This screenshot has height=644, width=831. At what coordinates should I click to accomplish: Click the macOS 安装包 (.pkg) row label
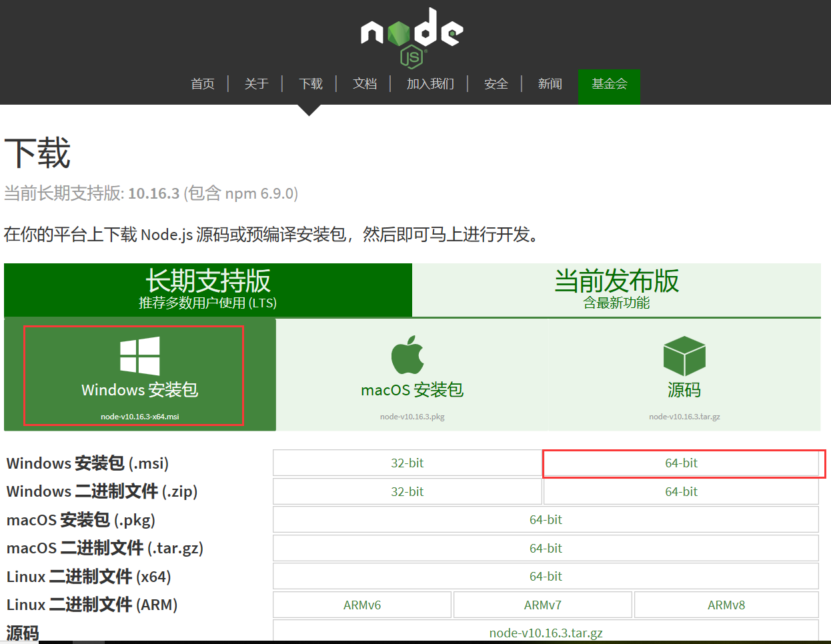click(81, 520)
